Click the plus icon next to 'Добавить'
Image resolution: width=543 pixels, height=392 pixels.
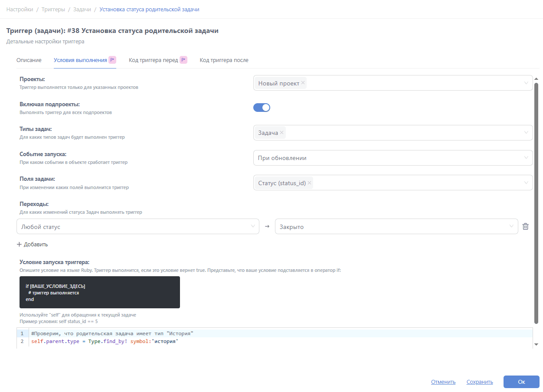pyautogui.click(x=19, y=244)
